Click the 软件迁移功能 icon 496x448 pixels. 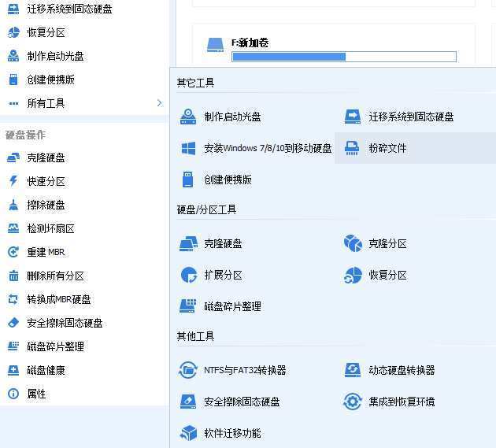pyautogui.click(x=188, y=433)
